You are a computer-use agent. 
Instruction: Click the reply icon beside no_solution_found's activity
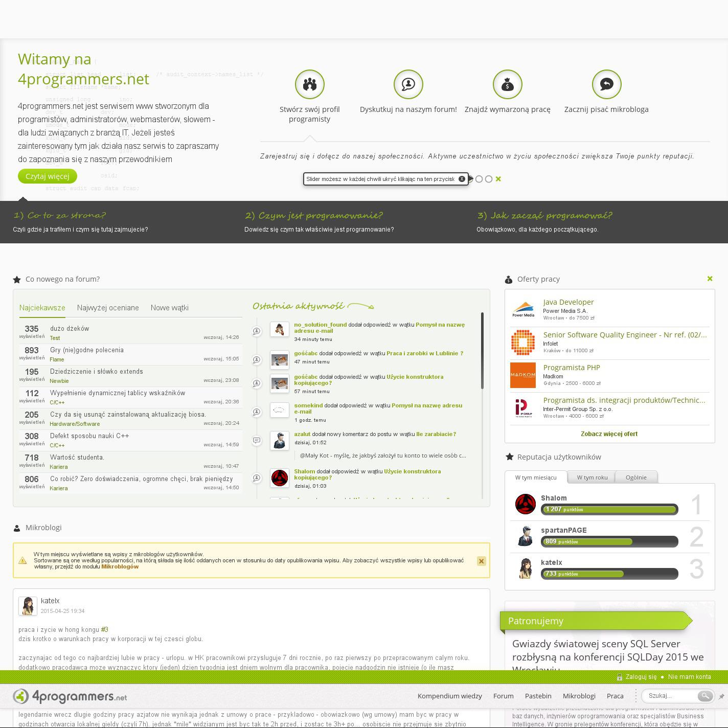point(257,331)
